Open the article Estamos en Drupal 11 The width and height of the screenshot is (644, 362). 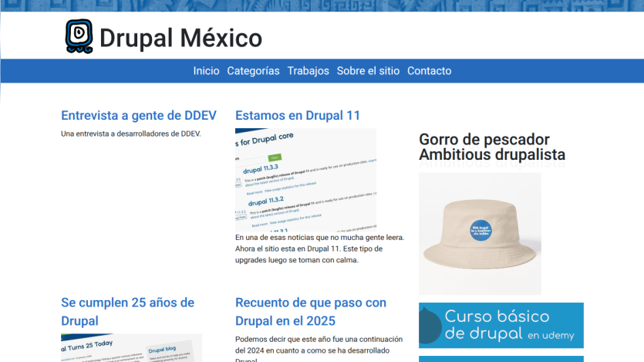point(298,116)
